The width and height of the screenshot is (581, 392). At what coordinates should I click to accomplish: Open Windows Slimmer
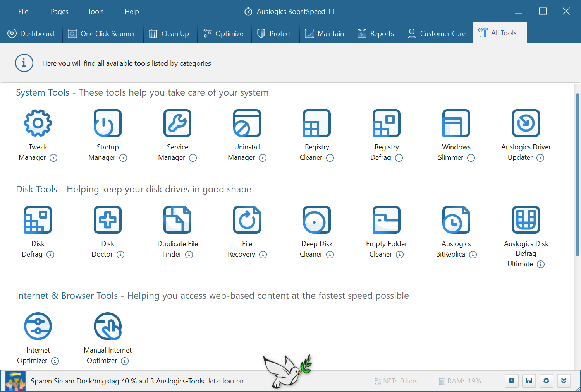[x=456, y=123]
